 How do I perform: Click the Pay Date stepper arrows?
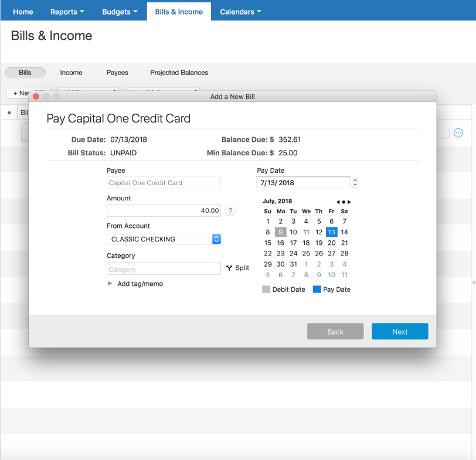click(x=355, y=183)
